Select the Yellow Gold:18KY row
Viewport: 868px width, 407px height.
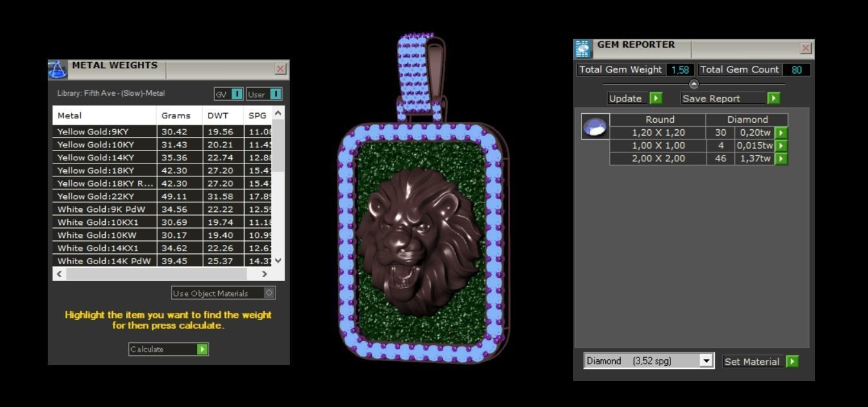[x=163, y=171]
